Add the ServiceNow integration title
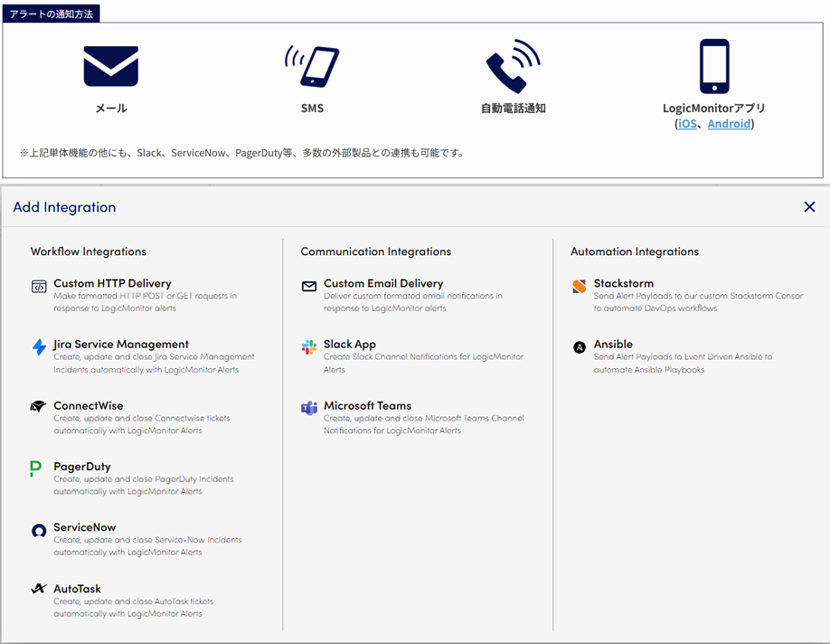 pyautogui.click(x=85, y=527)
